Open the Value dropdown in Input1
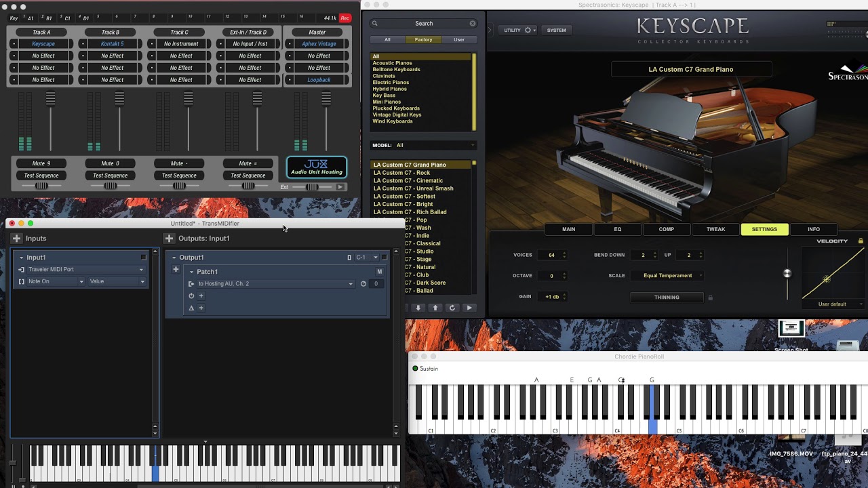This screenshot has height=488, width=868. [117, 281]
